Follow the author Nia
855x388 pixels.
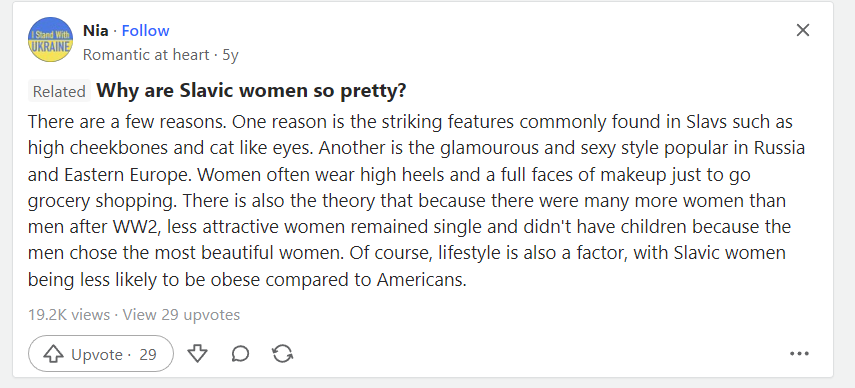pos(145,31)
